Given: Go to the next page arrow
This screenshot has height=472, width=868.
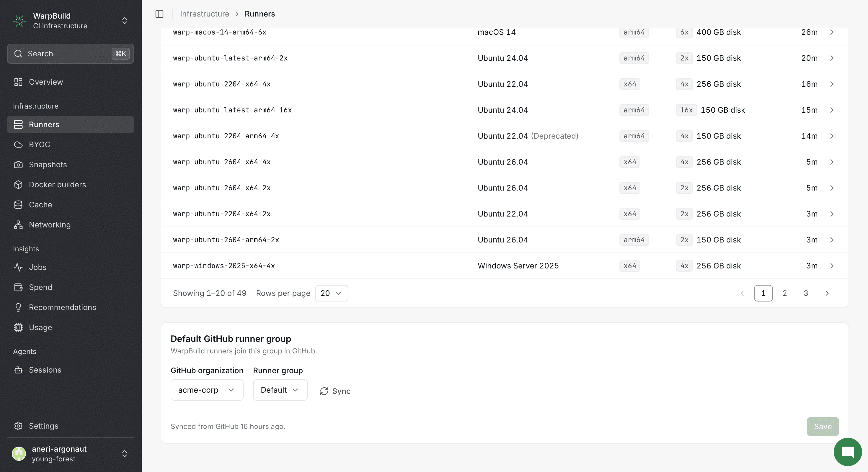Looking at the screenshot, I should [827, 293].
